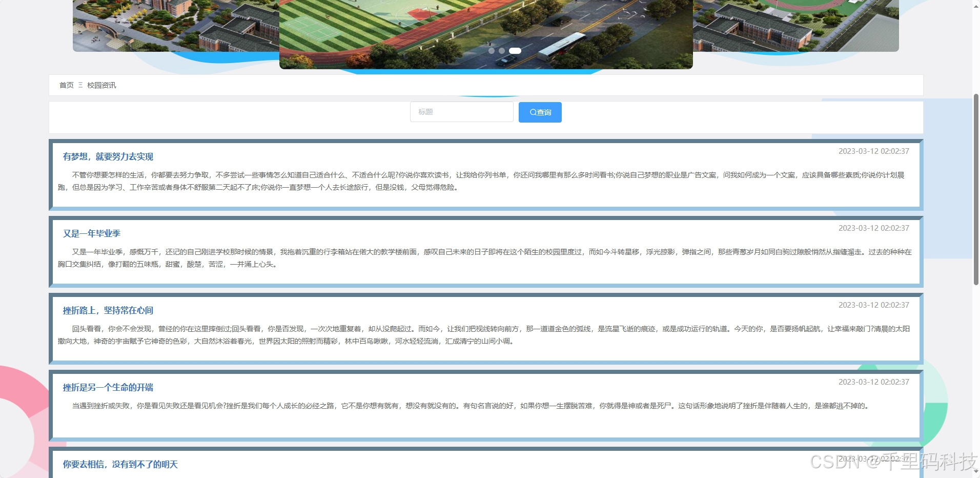Click the page vertical scrollbar thumb
The image size is (980, 478).
coord(976,189)
